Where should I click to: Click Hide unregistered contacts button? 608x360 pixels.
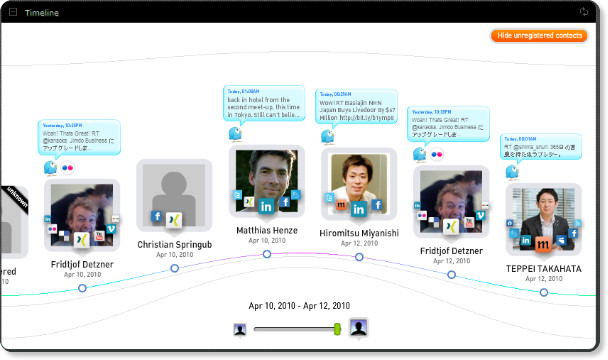[x=539, y=36]
